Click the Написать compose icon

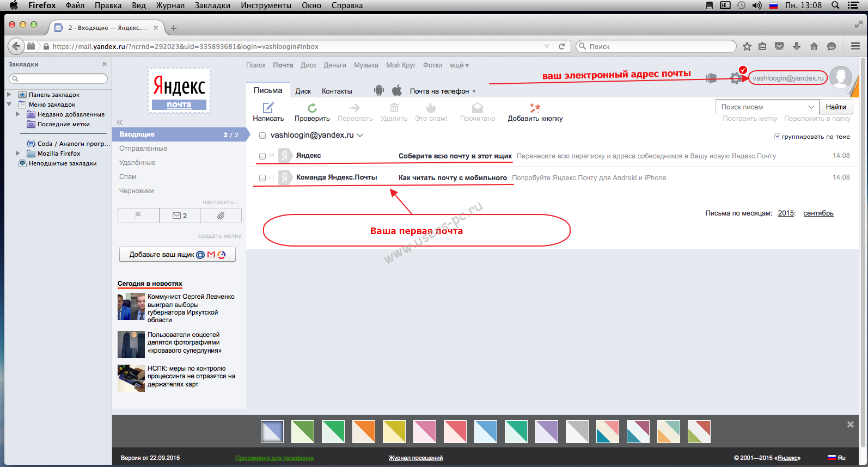tap(268, 108)
